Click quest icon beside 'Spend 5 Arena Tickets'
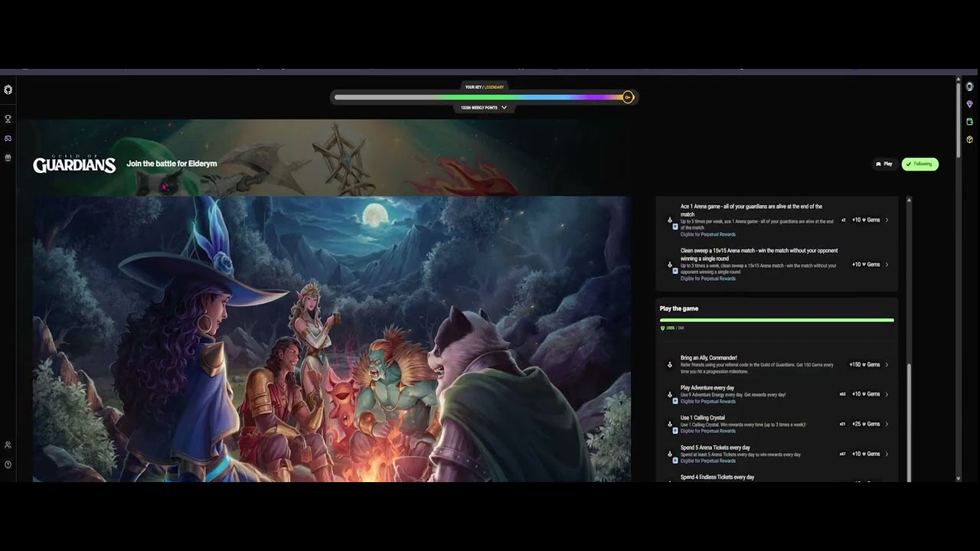The height and width of the screenshot is (551, 980). click(670, 454)
